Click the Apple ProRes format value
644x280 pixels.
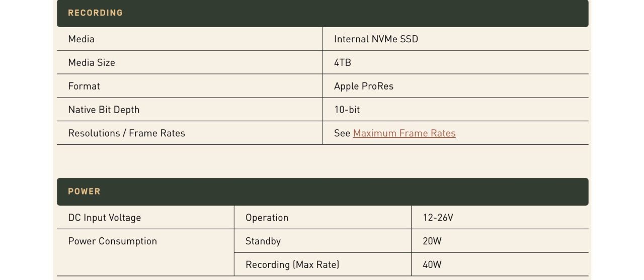tap(364, 86)
